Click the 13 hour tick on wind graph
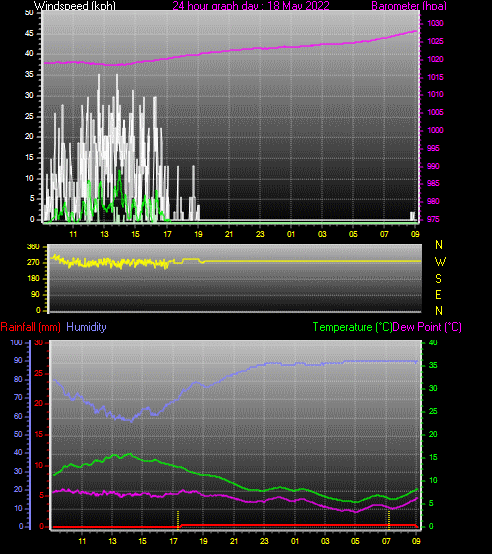 point(104,234)
